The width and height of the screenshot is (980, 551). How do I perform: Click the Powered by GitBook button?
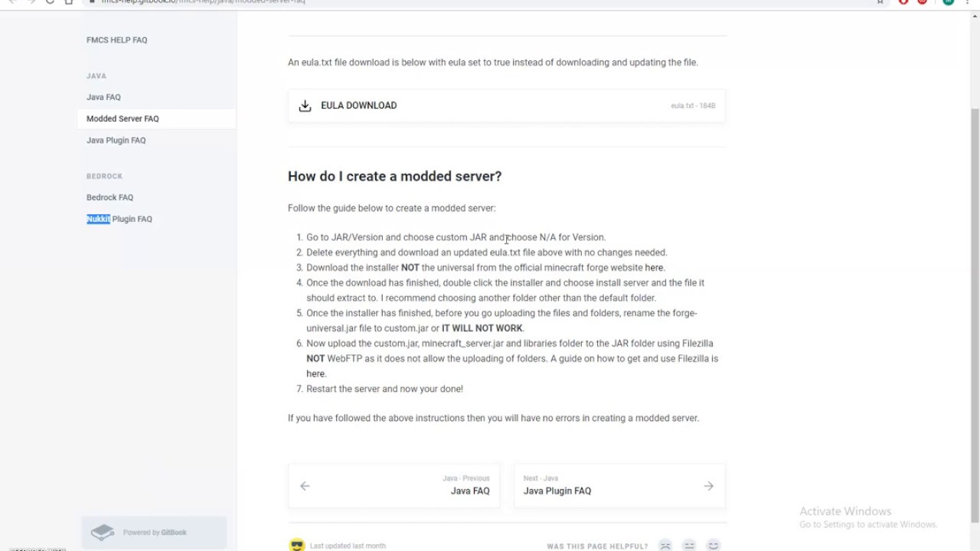click(x=154, y=533)
